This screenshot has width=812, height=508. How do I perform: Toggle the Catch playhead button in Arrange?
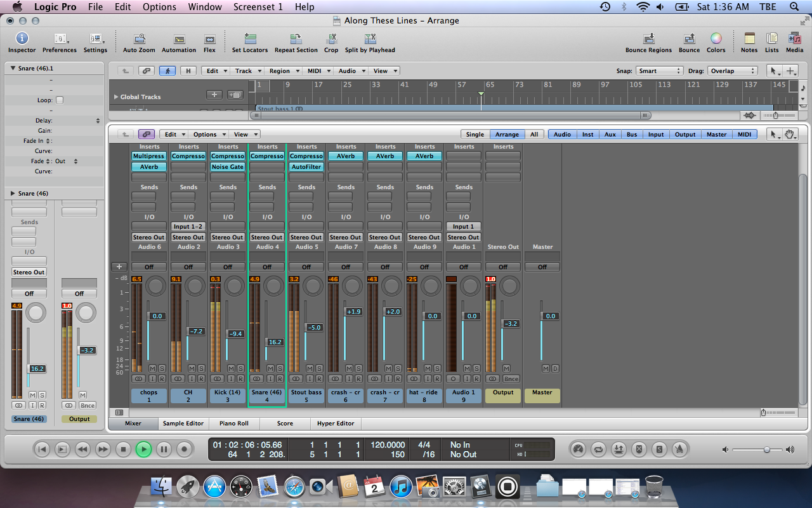(x=167, y=71)
